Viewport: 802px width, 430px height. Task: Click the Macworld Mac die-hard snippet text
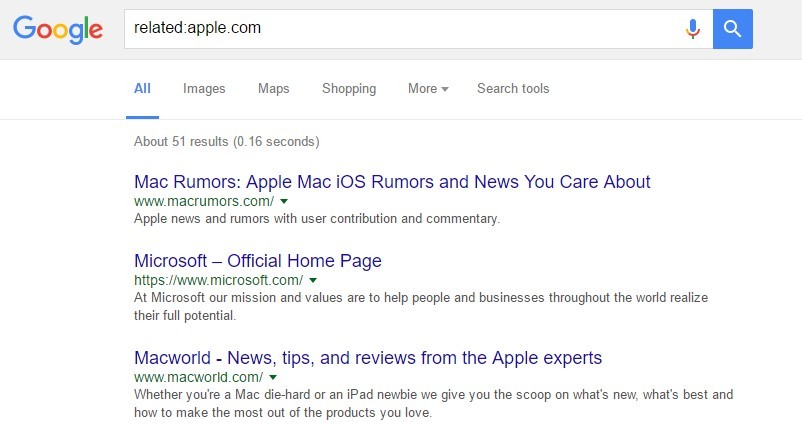433,403
